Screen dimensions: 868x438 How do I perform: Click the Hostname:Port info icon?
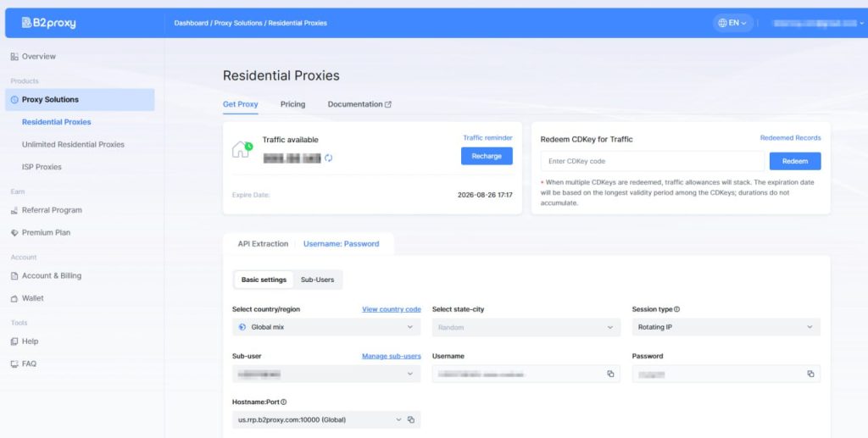tap(283, 402)
